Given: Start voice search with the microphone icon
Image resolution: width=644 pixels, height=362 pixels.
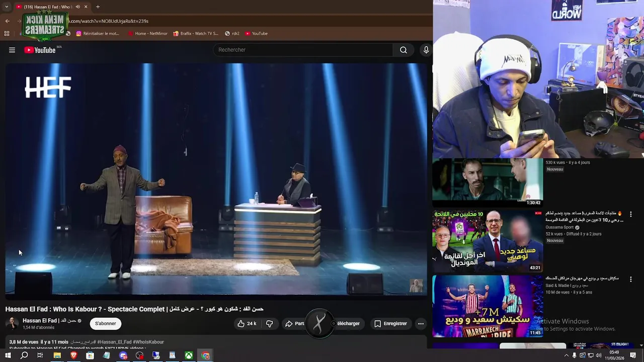Looking at the screenshot, I should point(426,50).
